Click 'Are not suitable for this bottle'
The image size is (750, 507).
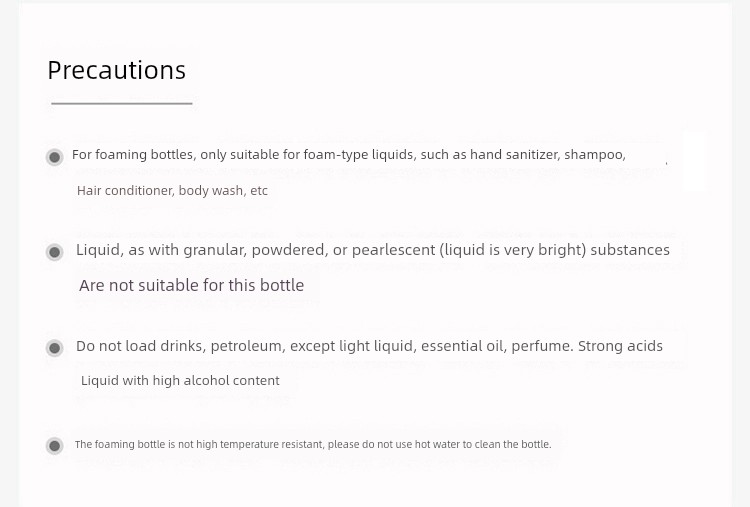(191, 286)
